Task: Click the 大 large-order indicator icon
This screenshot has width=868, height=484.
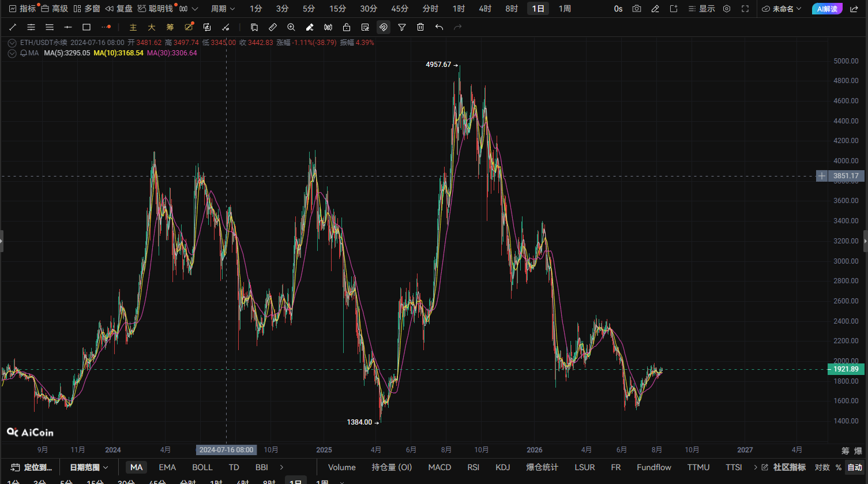Action: (x=152, y=27)
